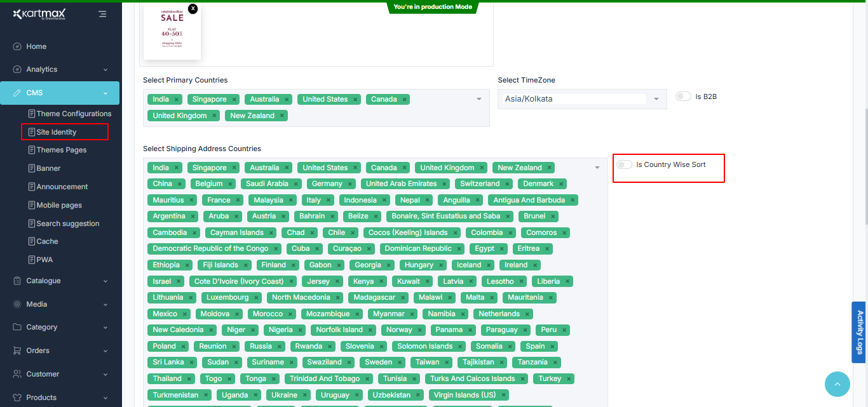
Task: Remove New Zealand from Primary Countries
Action: point(282,116)
